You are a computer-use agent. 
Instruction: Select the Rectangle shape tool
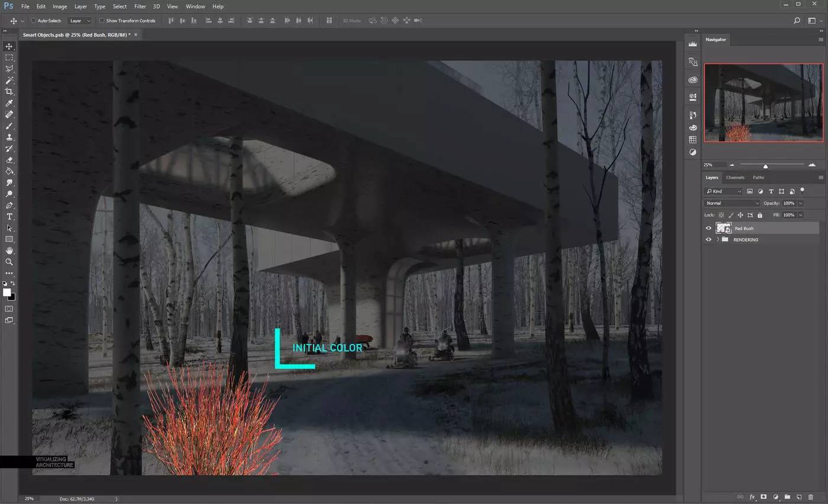(x=9, y=239)
